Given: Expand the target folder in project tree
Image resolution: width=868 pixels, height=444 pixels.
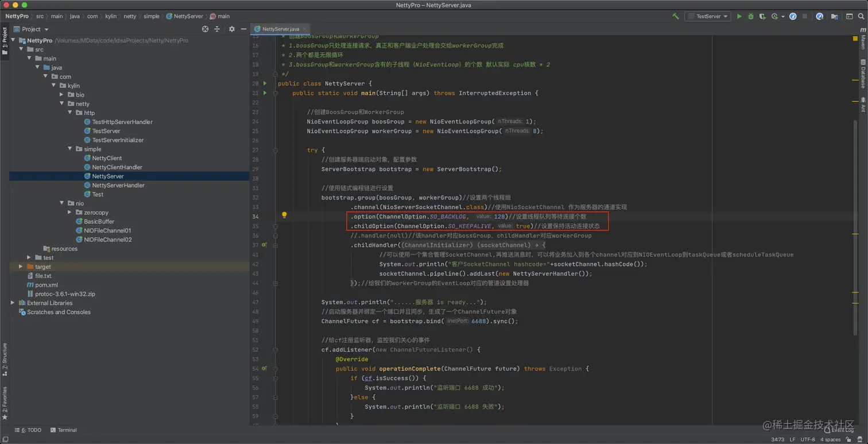Looking at the screenshot, I should click(x=21, y=267).
